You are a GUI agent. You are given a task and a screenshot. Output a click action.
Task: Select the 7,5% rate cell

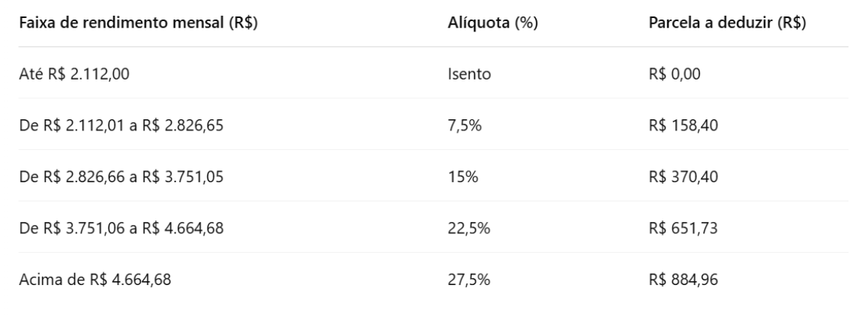tap(465, 125)
